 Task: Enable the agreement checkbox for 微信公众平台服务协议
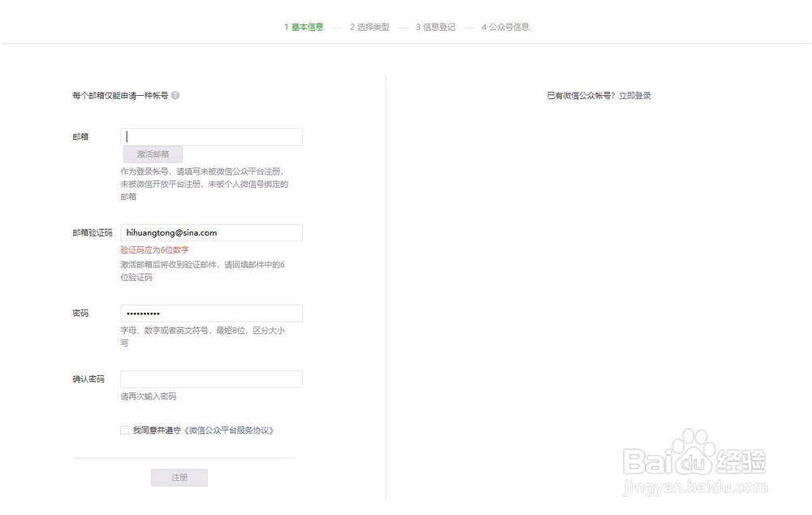(123, 430)
